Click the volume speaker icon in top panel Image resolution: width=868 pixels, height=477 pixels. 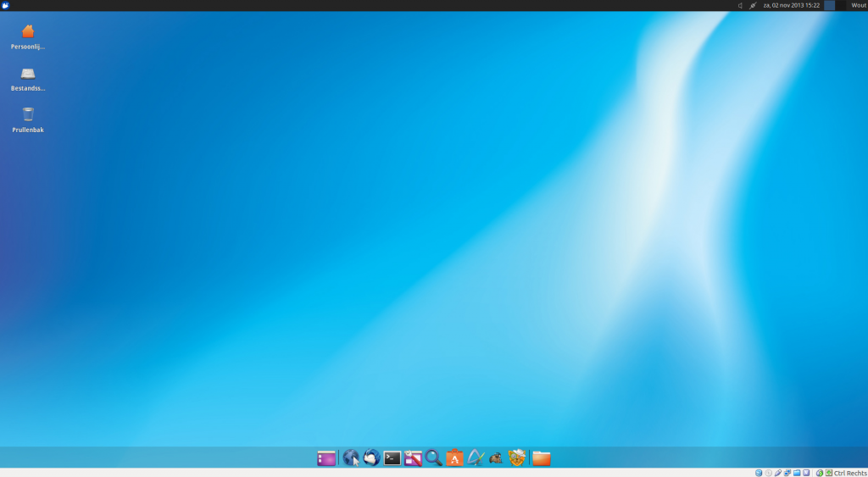click(740, 5)
